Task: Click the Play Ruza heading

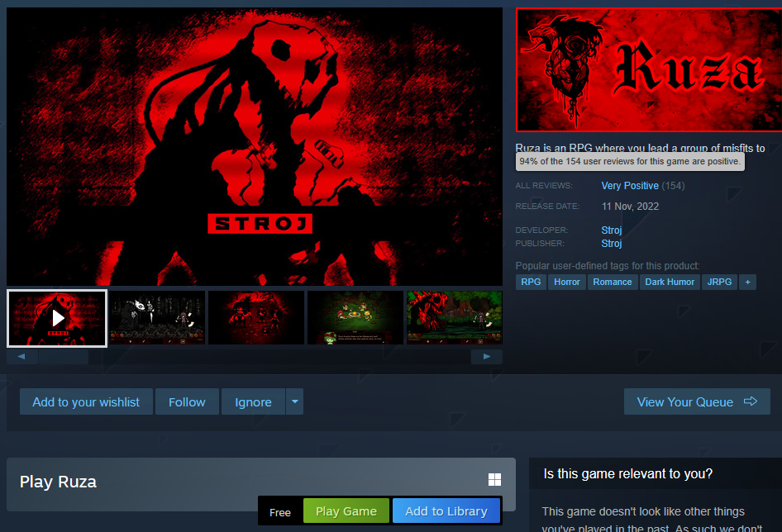Action: point(58,482)
